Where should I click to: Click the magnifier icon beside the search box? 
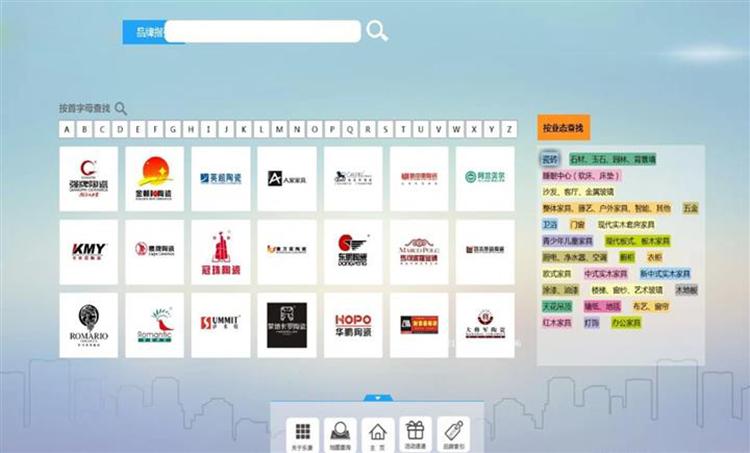377,31
